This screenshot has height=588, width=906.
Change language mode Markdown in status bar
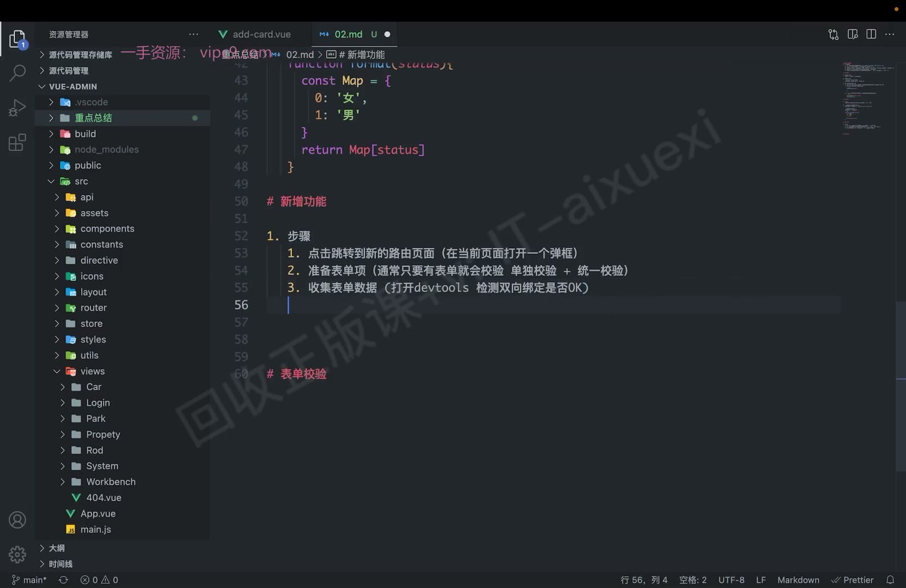click(x=798, y=580)
